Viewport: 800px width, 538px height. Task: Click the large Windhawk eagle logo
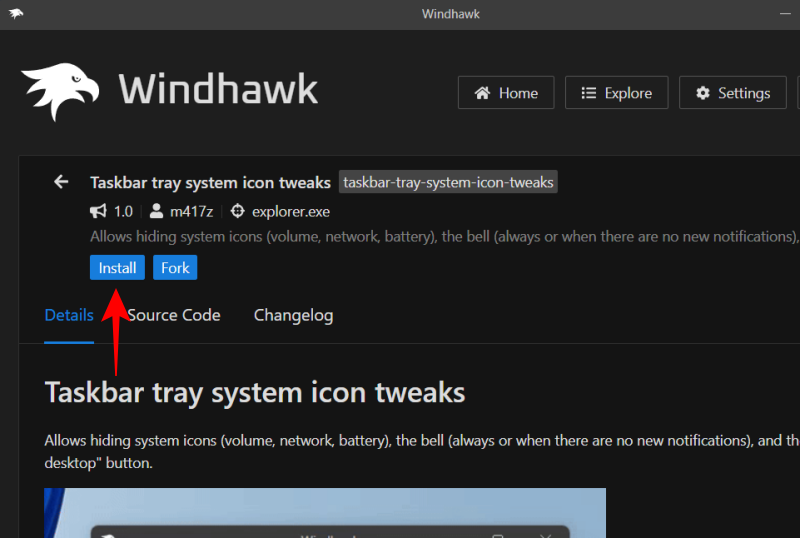[60, 92]
